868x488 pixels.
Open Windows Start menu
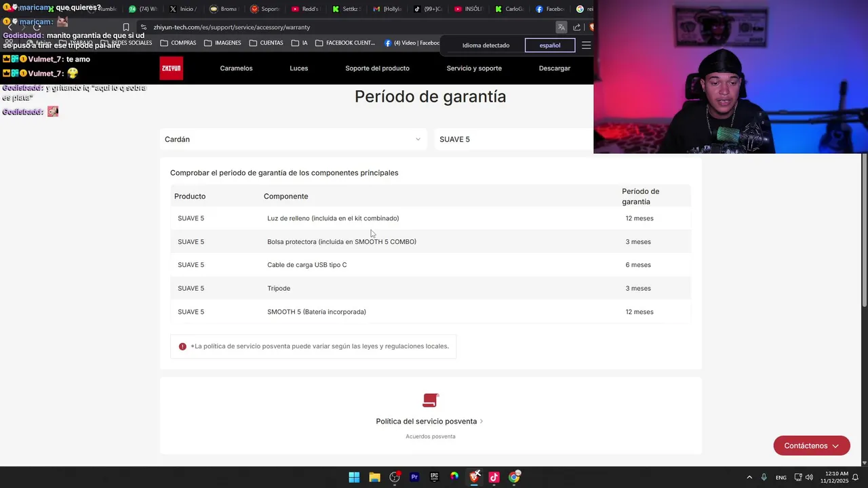tap(354, 477)
